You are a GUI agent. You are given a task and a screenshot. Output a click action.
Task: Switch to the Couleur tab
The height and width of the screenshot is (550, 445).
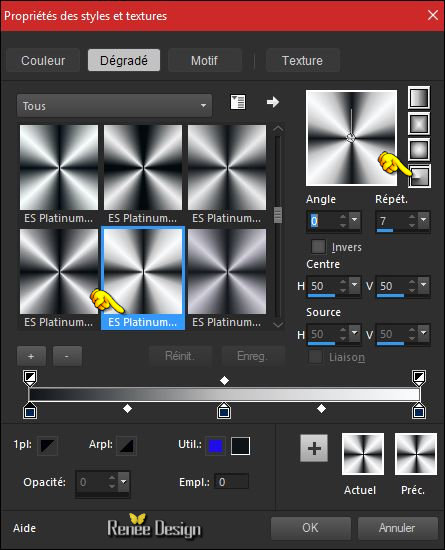click(x=43, y=60)
